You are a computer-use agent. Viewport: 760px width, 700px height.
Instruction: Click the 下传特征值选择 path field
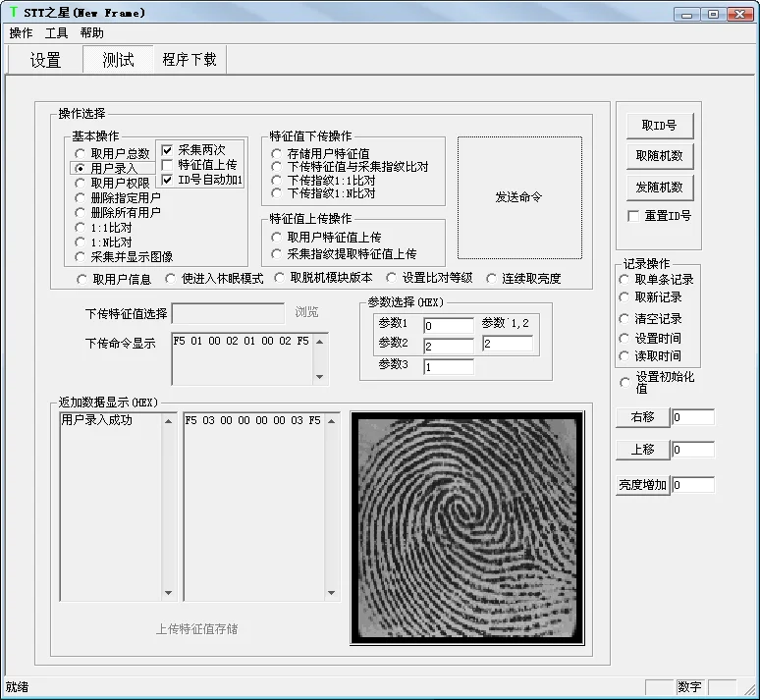(228, 313)
